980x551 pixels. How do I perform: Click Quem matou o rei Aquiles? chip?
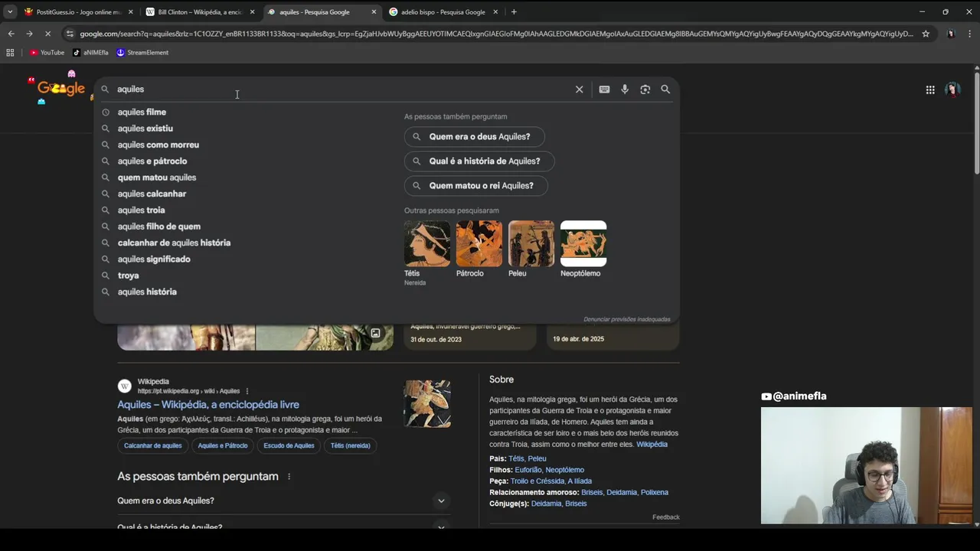tap(475, 186)
